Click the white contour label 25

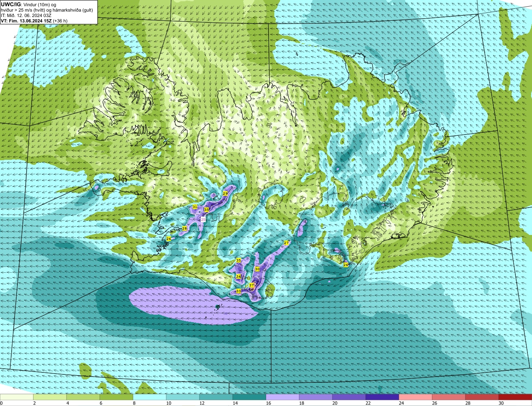click(203, 219)
